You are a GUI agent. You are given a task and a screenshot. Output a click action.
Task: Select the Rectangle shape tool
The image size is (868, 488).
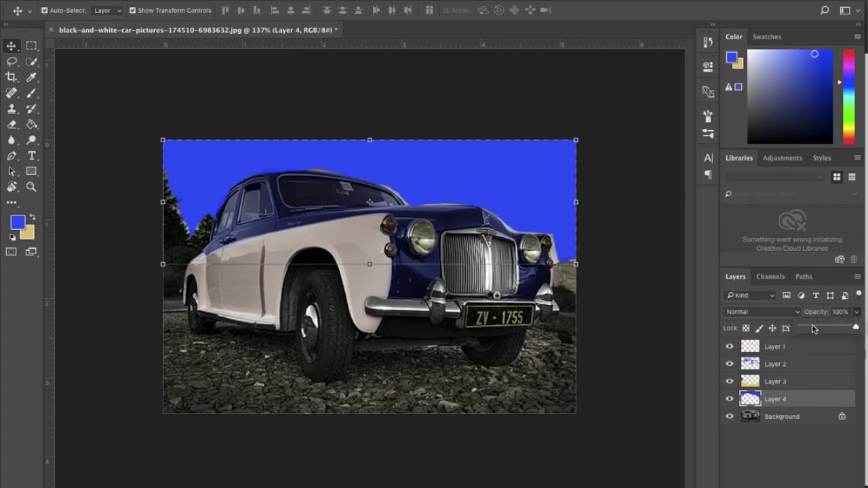click(x=31, y=171)
